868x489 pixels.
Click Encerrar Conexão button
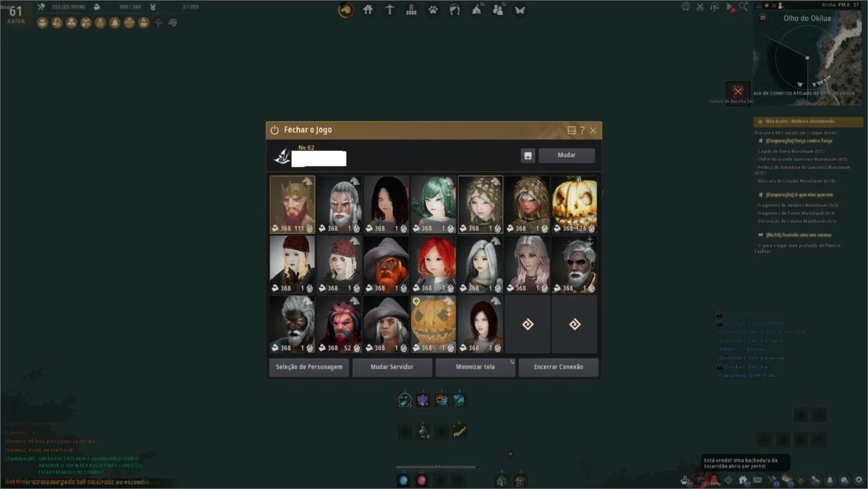coord(559,367)
